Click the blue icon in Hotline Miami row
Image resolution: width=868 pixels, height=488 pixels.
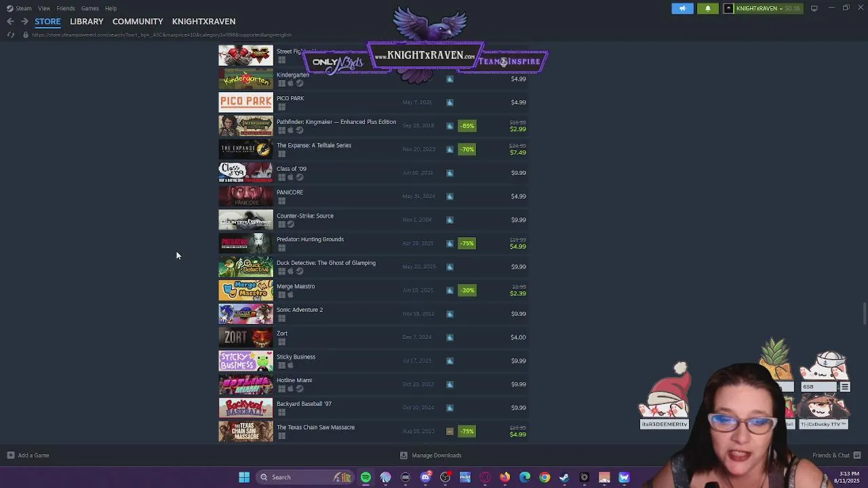pos(450,384)
